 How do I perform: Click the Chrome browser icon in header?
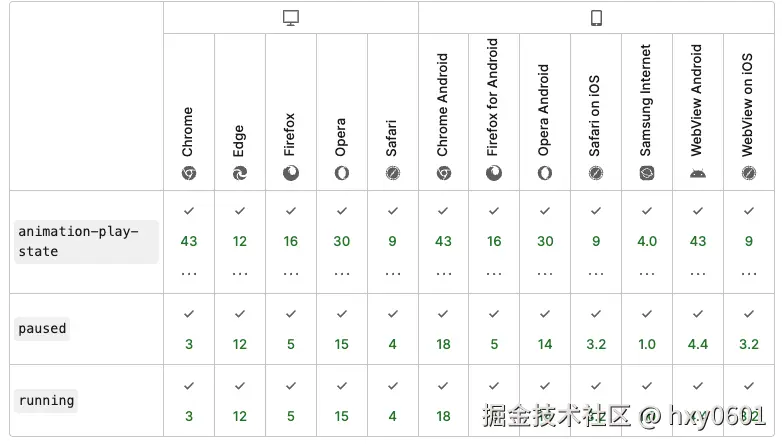tap(189, 173)
